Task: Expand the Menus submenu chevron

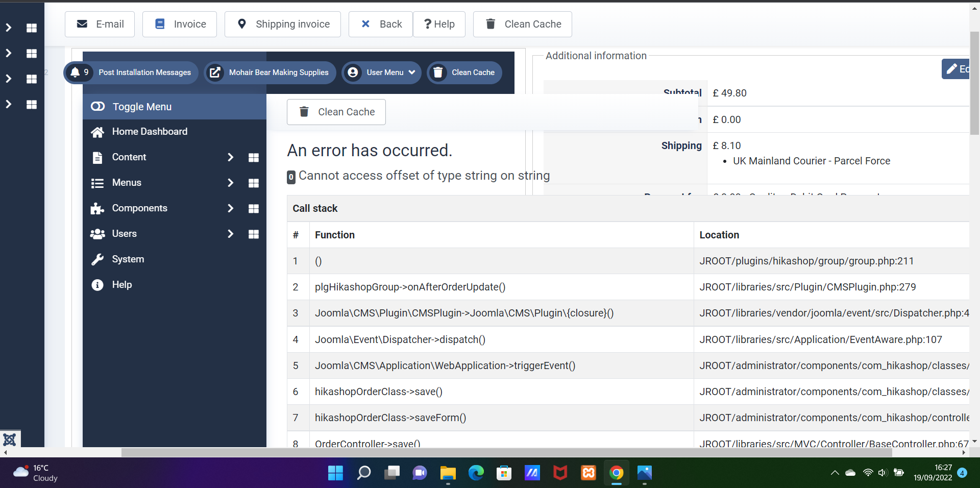Action: (x=230, y=183)
